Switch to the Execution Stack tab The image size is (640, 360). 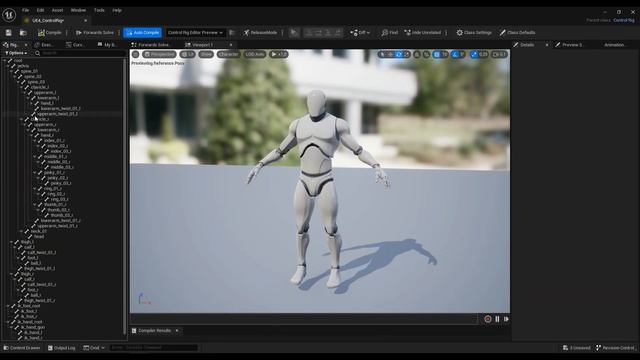(44, 45)
